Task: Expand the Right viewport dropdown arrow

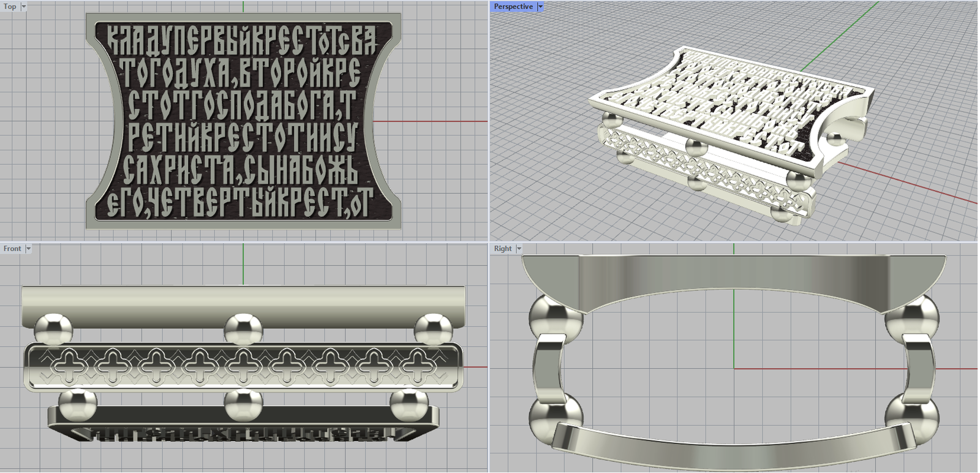Action: point(519,249)
